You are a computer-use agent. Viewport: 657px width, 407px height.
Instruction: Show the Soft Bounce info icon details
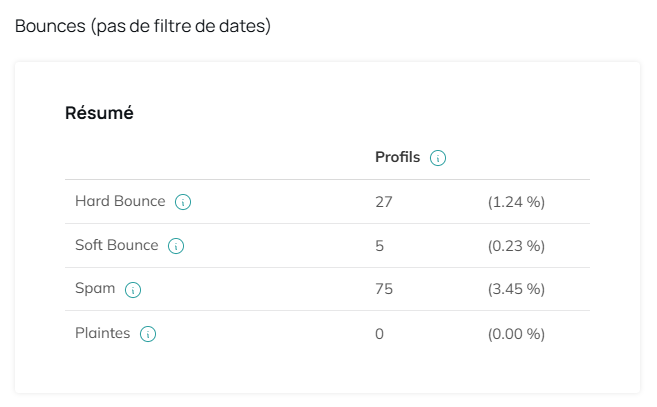176,246
